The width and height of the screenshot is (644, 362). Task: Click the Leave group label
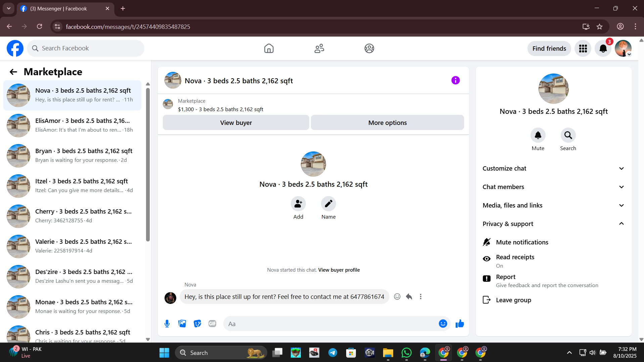(x=513, y=300)
